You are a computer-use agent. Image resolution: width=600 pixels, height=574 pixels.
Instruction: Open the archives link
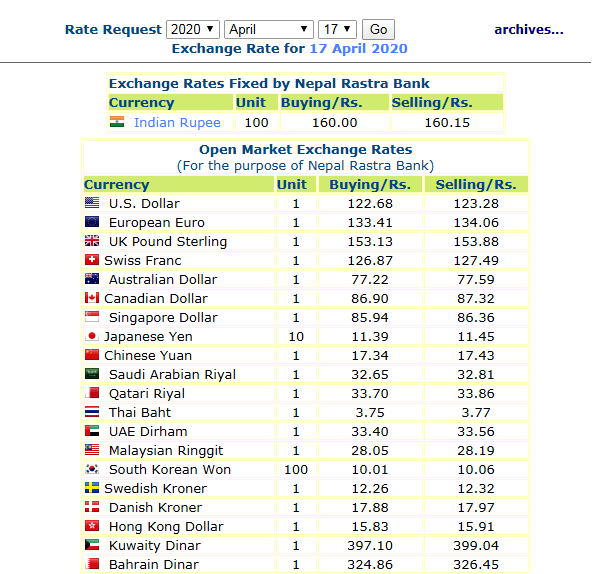pos(528,29)
